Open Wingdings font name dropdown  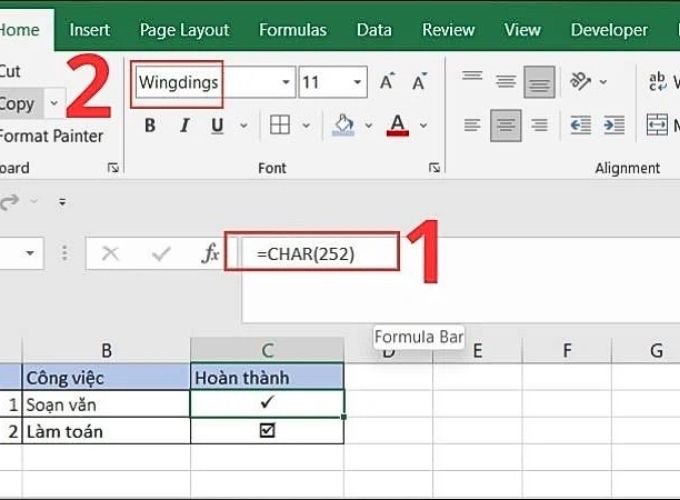[286, 82]
